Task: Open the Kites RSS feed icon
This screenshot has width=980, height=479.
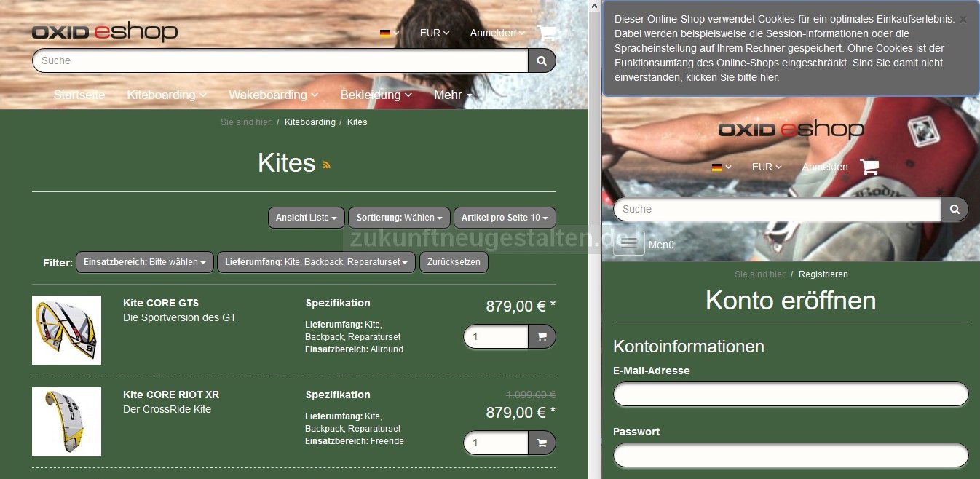Action: tap(327, 165)
